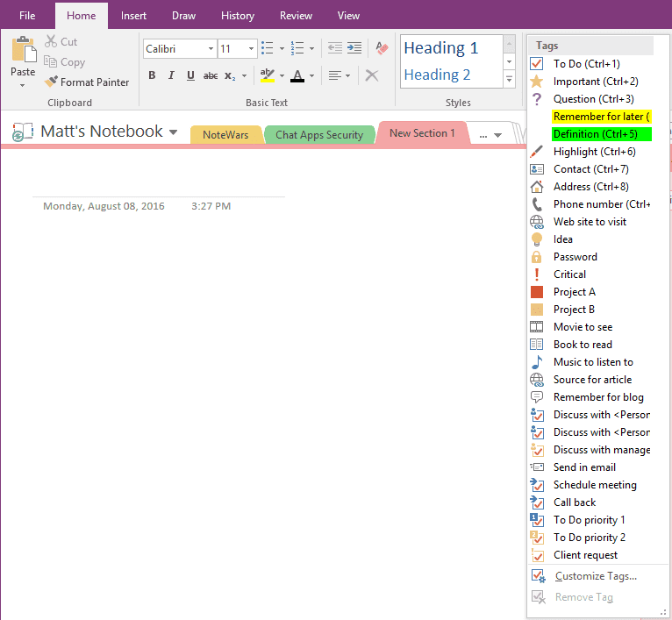This screenshot has width=672, height=620.
Task: Expand the Styles gallery more arrow
Action: [509, 79]
